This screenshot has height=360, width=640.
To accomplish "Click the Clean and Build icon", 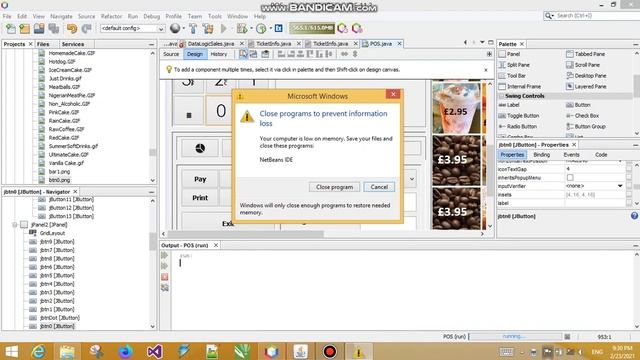I will click(x=208, y=29).
